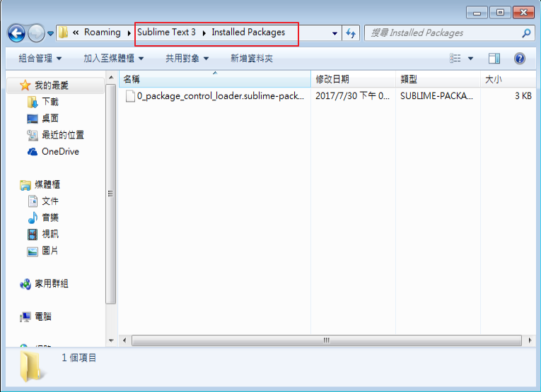Open 下載 in the favorites list
541x392 pixels.
[x=50, y=102]
